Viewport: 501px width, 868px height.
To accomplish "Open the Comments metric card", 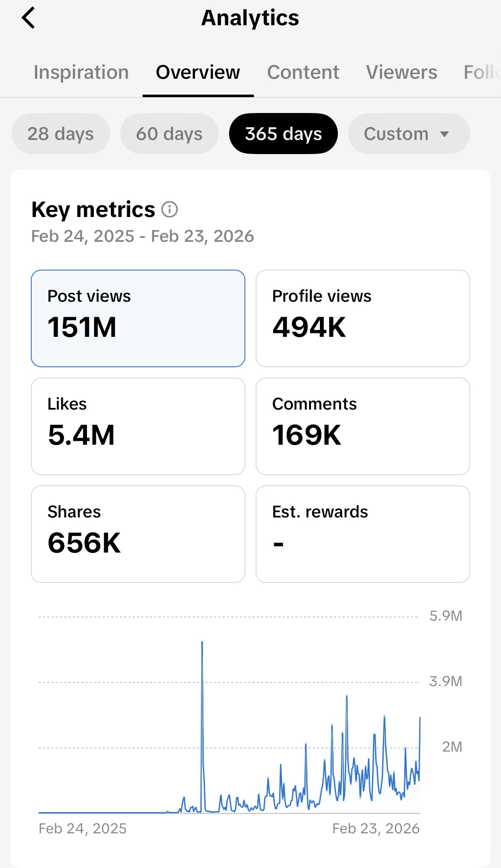I will click(363, 426).
